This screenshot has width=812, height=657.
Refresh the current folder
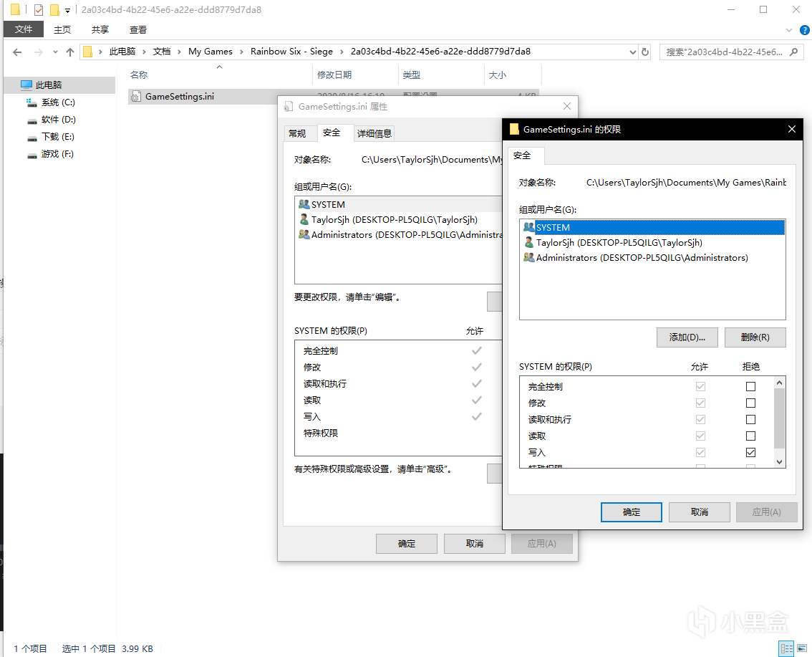pyautogui.click(x=644, y=52)
